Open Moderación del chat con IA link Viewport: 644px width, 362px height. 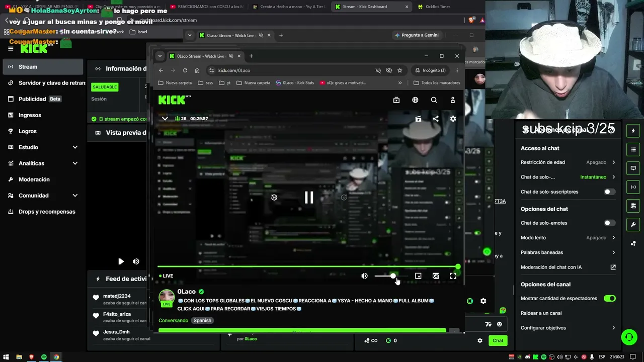(568, 267)
